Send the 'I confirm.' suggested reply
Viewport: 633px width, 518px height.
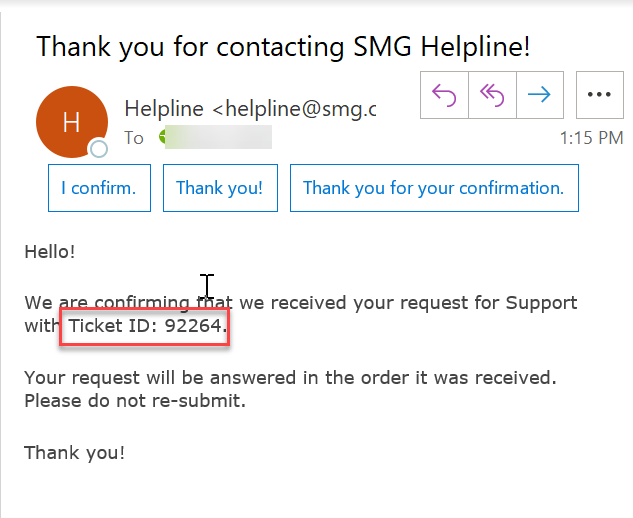(99, 188)
